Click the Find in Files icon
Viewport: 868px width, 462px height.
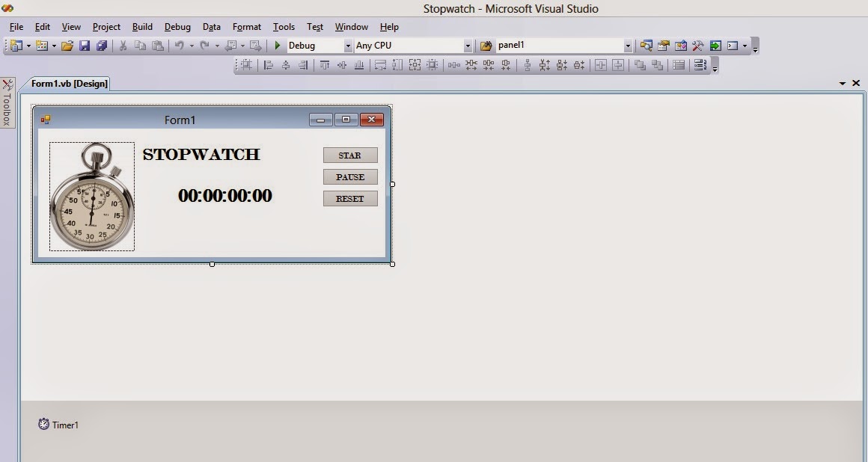point(486,46)
